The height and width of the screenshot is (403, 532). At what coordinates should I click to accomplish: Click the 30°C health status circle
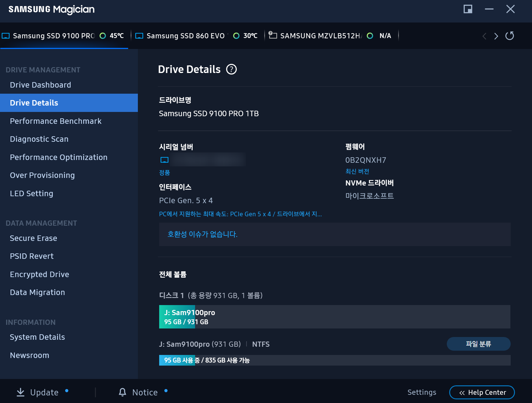coord(236,36)
